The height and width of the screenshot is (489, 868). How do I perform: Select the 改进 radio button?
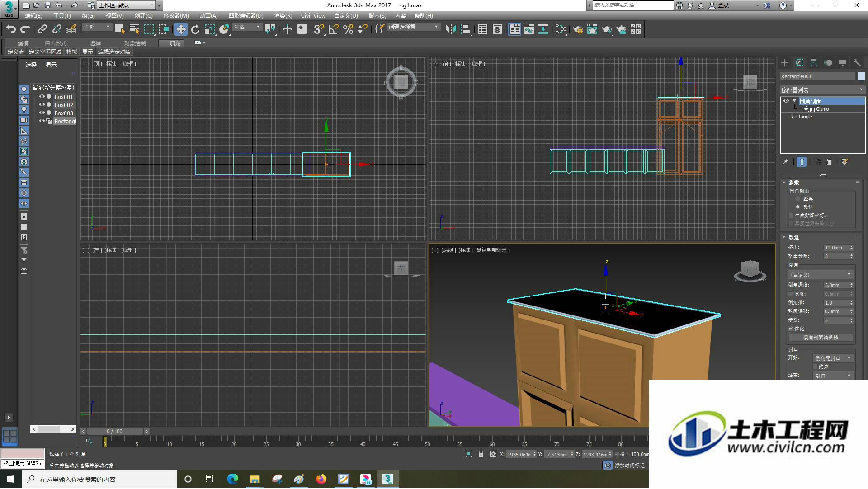pos(797,207)
